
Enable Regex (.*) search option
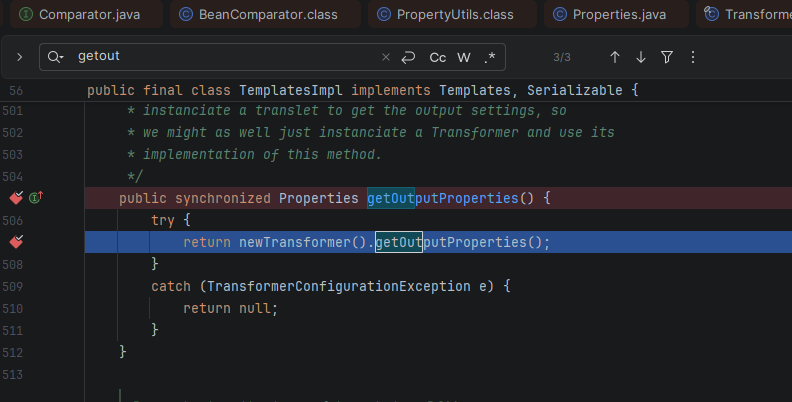pos(490,57)
